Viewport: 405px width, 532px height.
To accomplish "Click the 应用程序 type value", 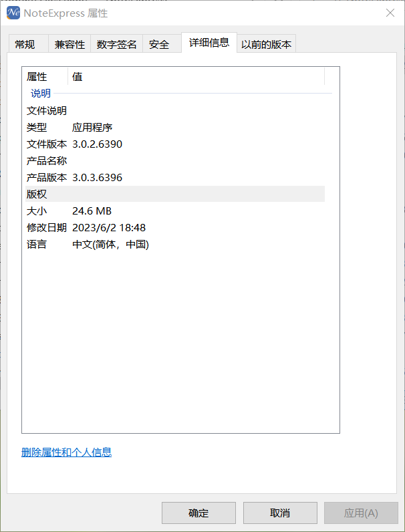I will tap(92, 128).
